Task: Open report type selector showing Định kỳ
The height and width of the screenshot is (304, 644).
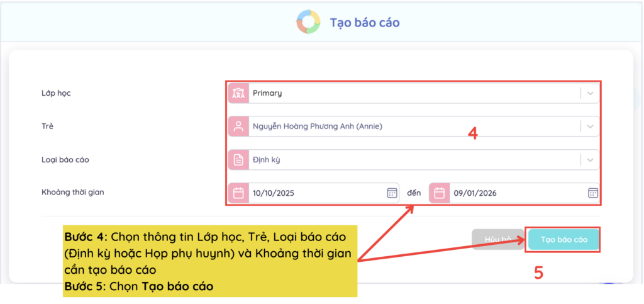Action: 409,160
